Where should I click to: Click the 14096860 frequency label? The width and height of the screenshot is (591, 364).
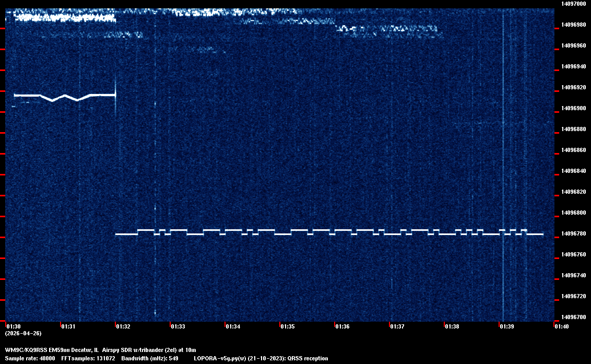[573, 150]
